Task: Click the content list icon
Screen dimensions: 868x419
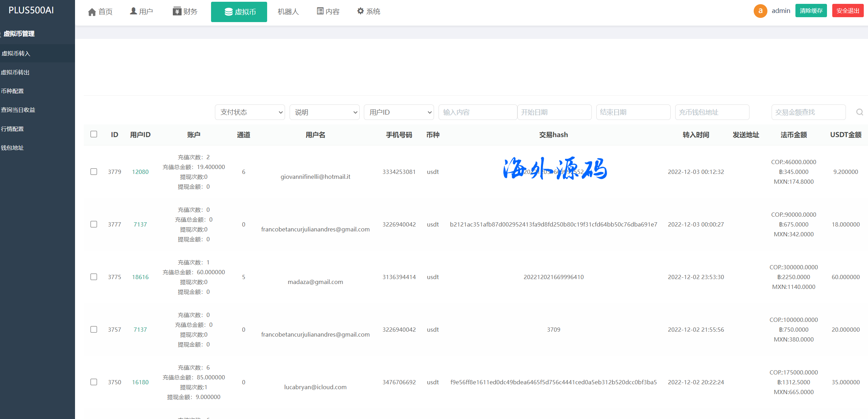Action: click(x=320, y=11)
